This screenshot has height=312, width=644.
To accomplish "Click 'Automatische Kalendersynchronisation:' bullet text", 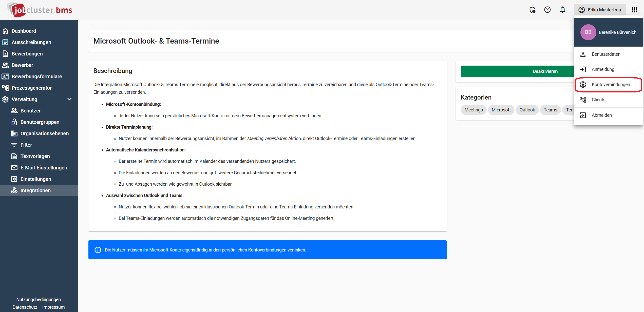I will (146, 150).
